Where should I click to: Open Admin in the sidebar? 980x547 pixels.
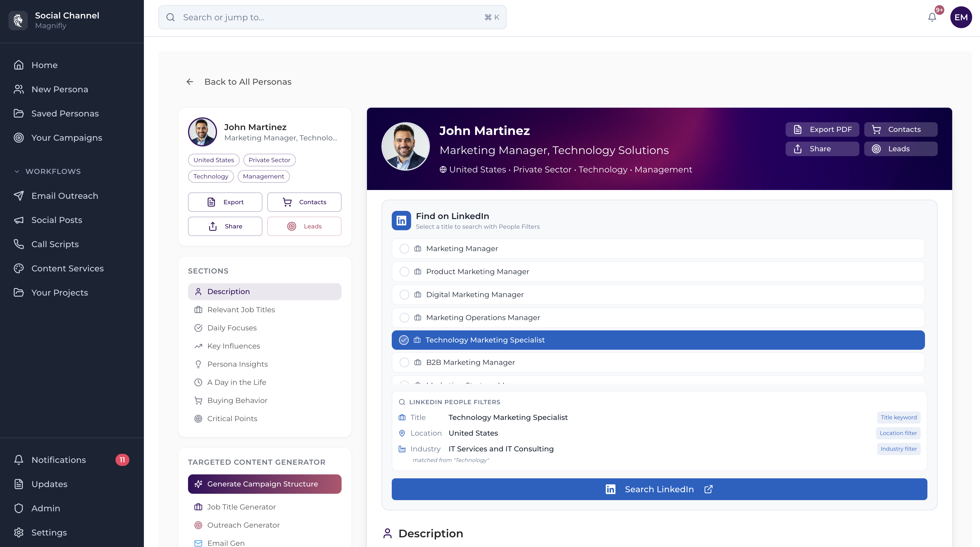click(x=46, y=508)
